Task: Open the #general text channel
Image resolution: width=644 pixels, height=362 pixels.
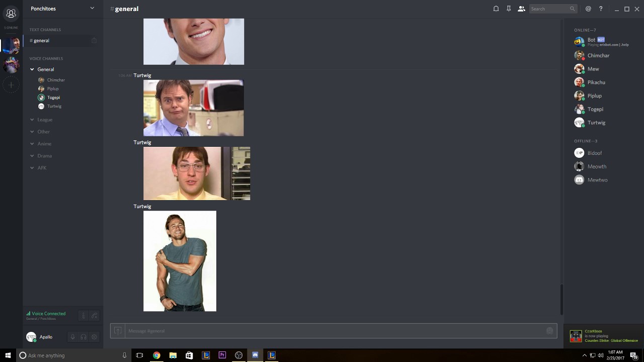Action: [x=63, y=40]
